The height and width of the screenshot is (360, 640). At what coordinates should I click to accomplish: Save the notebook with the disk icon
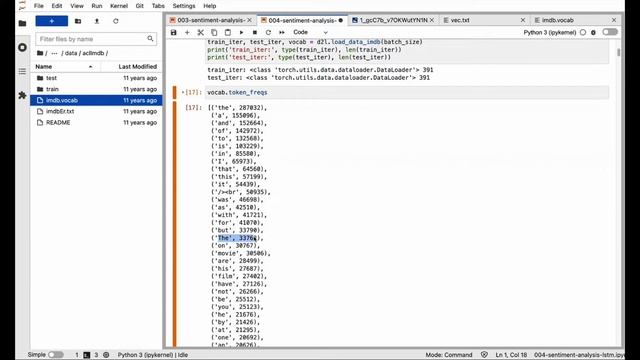point(173,32)
